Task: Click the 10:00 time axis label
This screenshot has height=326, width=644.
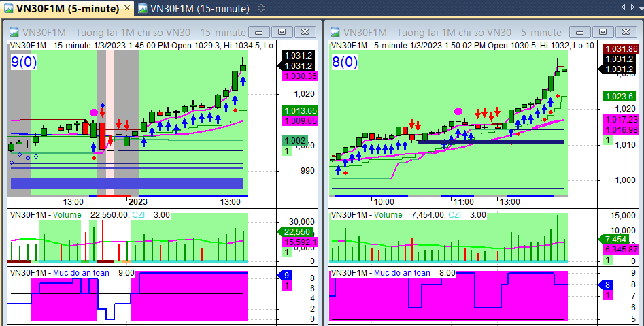Action: [x=384, y=202]
